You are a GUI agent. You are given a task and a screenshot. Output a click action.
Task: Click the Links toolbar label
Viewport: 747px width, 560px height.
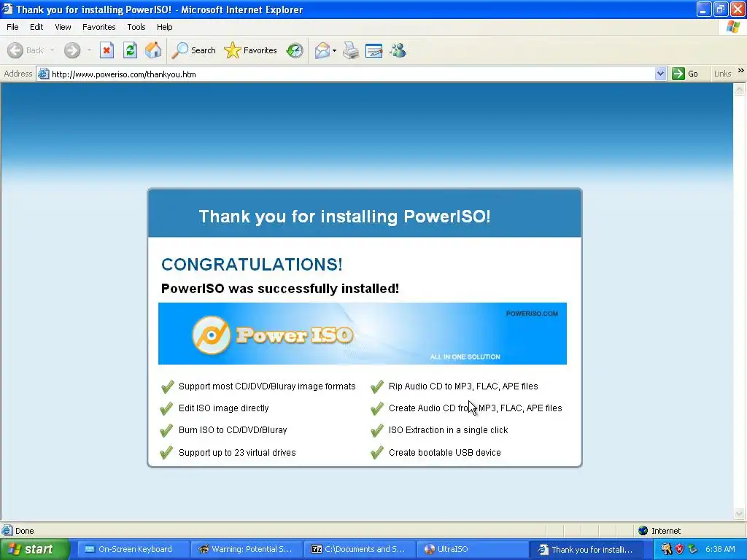tap(722, 74)
